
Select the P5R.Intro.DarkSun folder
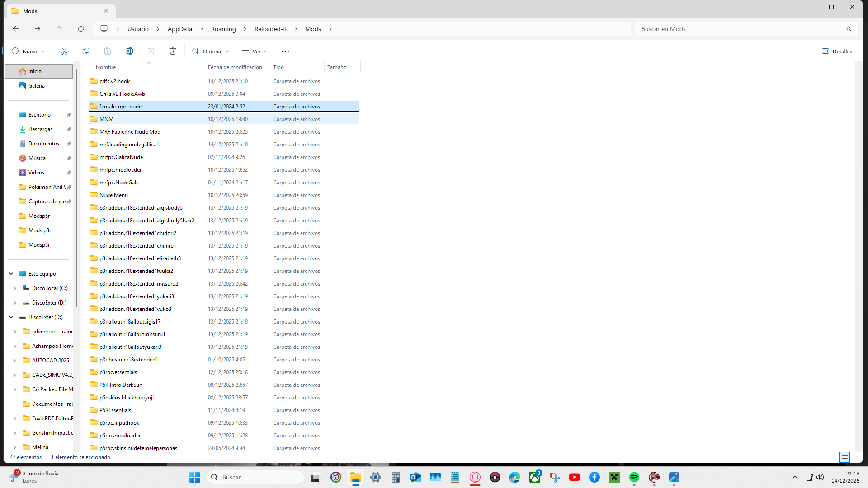tap(224, 385)
